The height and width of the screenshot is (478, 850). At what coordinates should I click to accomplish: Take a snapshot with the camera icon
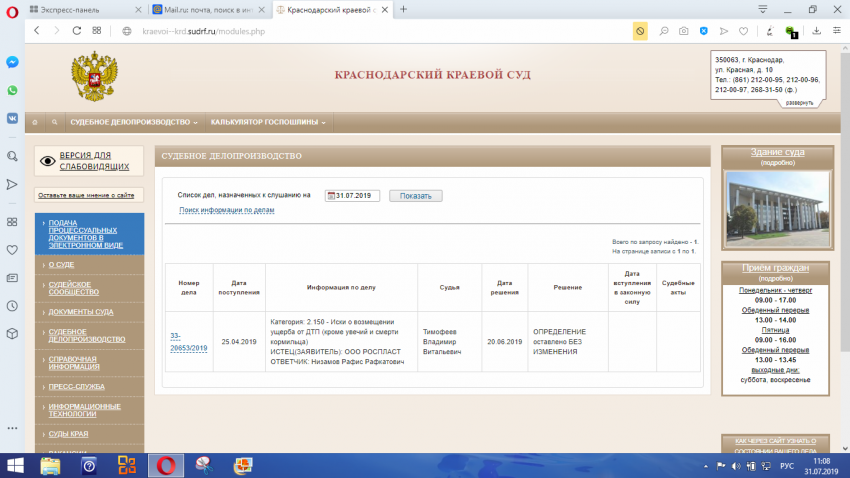tap(684, 31)
